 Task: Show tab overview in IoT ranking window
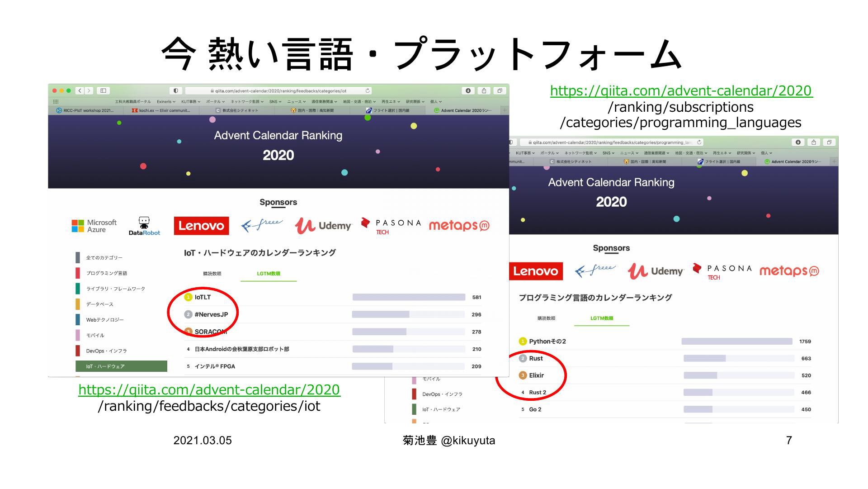tap(500, 90)
